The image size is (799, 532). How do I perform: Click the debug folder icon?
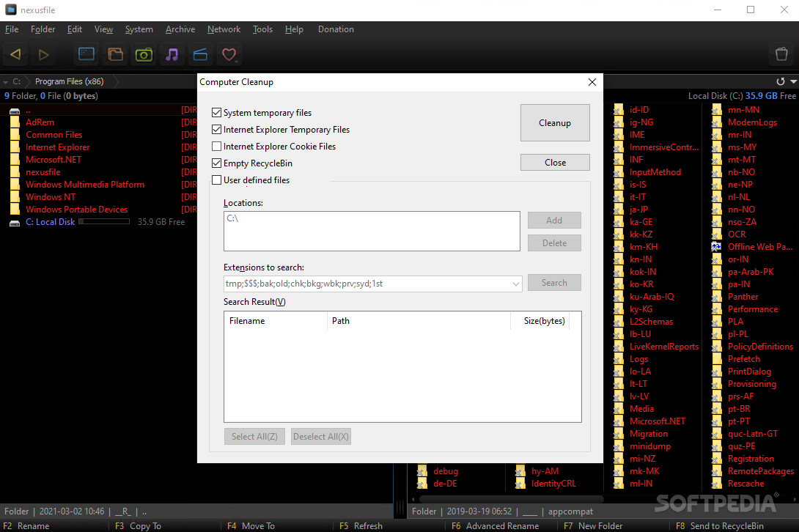(x=421, y=471)
